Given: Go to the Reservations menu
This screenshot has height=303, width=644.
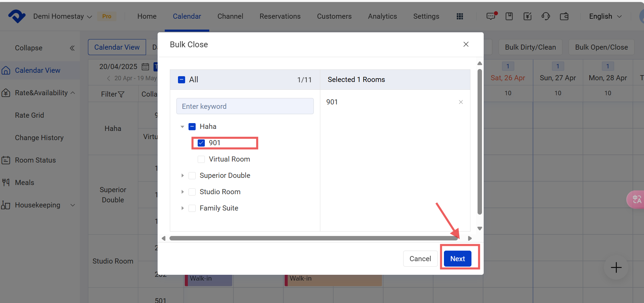Looking at the screenshot, I should [x=280, y=16].
